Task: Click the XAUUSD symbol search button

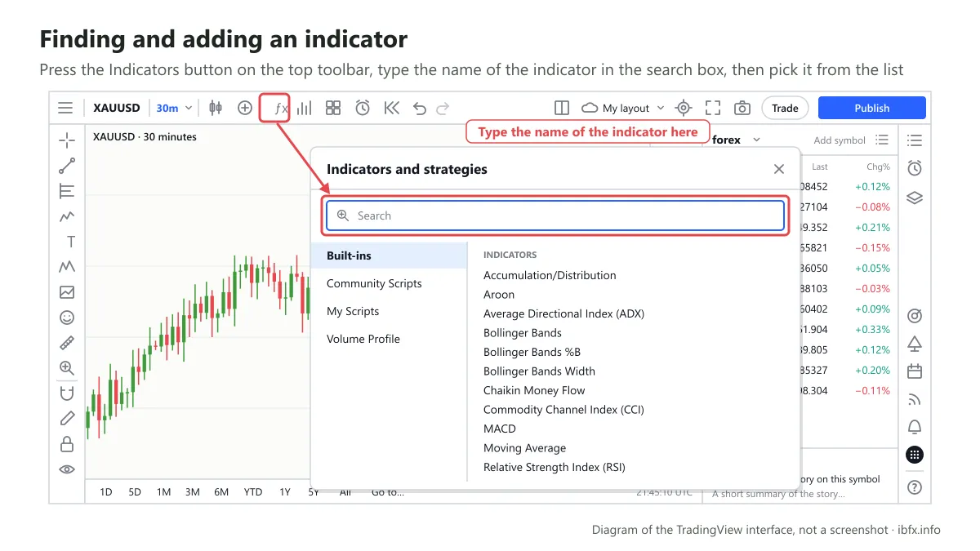Action: pos(117,108)
